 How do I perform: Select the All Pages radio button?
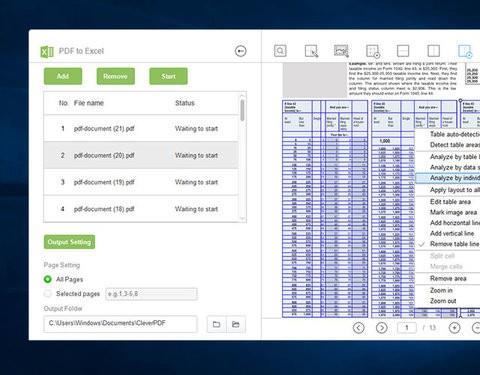(48, 279)
